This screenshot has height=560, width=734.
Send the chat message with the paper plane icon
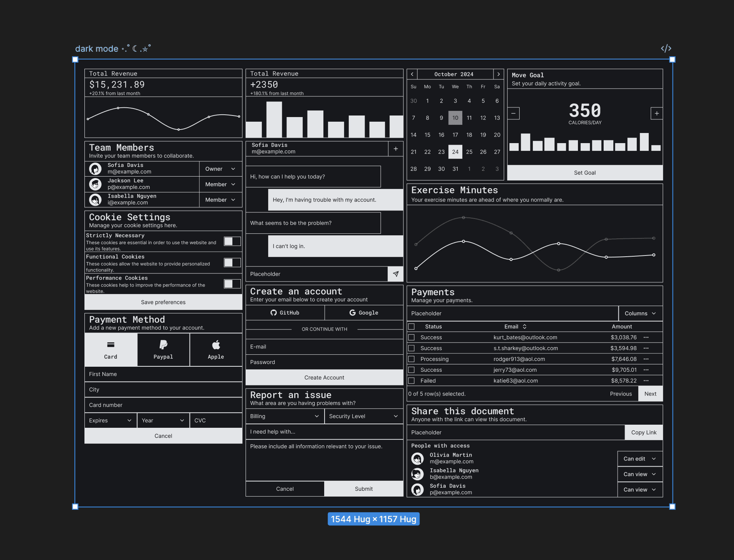(x=396, y=274)
